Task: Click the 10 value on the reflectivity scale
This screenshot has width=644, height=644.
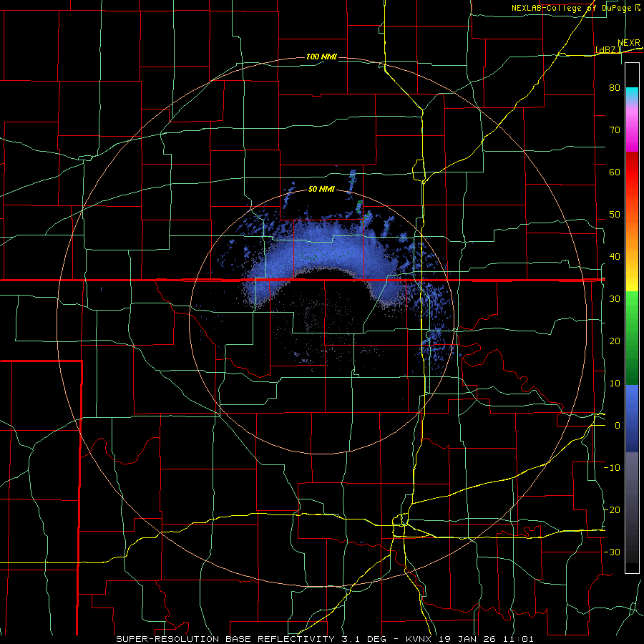Action: point(615,384)
